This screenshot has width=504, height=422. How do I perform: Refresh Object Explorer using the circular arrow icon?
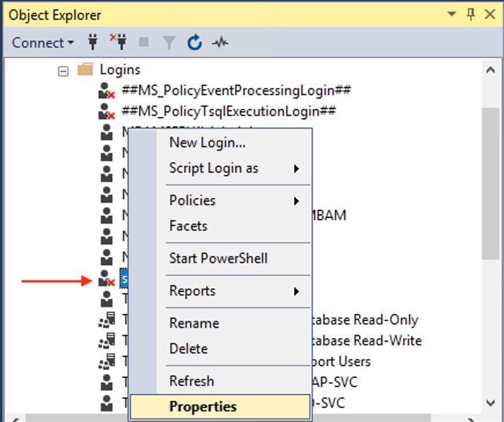point(194,42)
